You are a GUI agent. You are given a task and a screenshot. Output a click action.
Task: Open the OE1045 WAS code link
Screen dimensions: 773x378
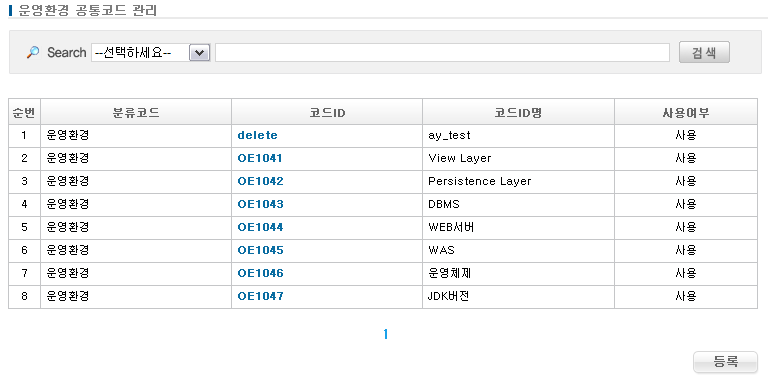pyautogui.click(x=260, y=250)
